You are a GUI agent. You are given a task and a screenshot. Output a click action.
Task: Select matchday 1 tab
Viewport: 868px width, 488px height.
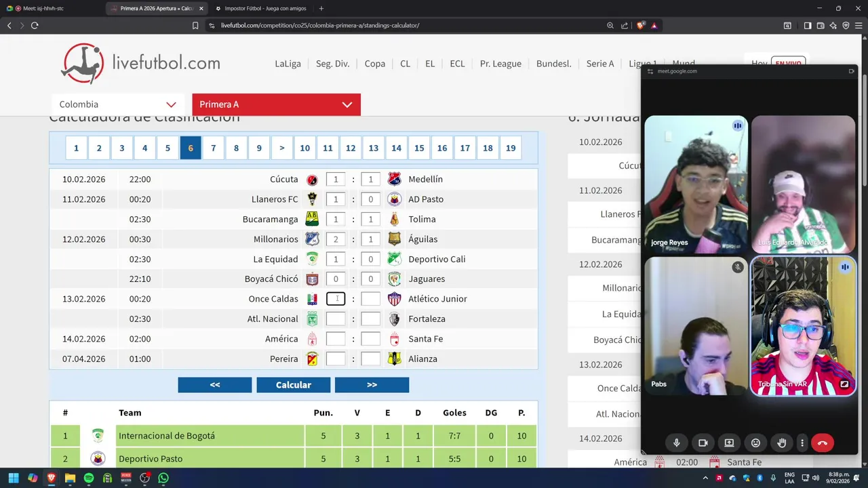pos(76,148)
